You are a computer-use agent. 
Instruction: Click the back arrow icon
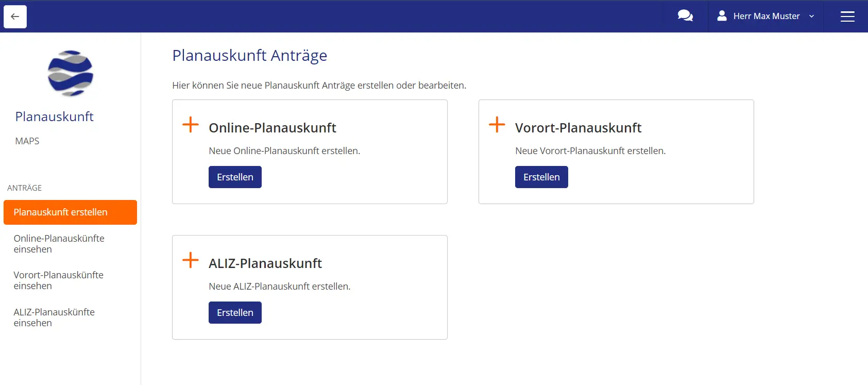click(x=15, y=16)
